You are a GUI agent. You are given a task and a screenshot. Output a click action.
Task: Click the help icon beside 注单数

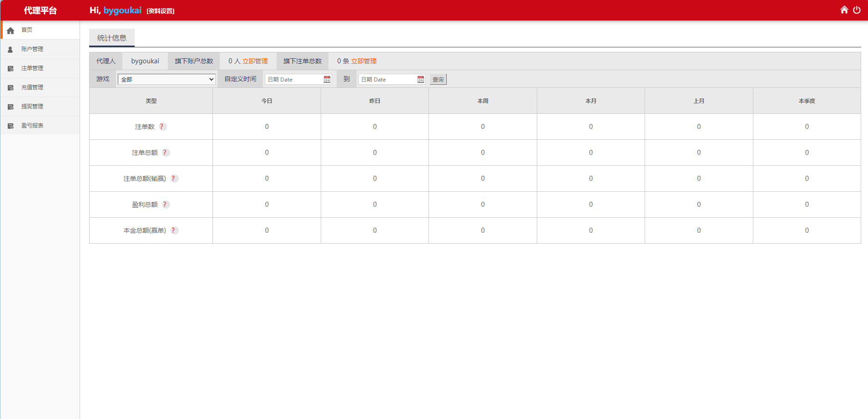pos(162,127)
